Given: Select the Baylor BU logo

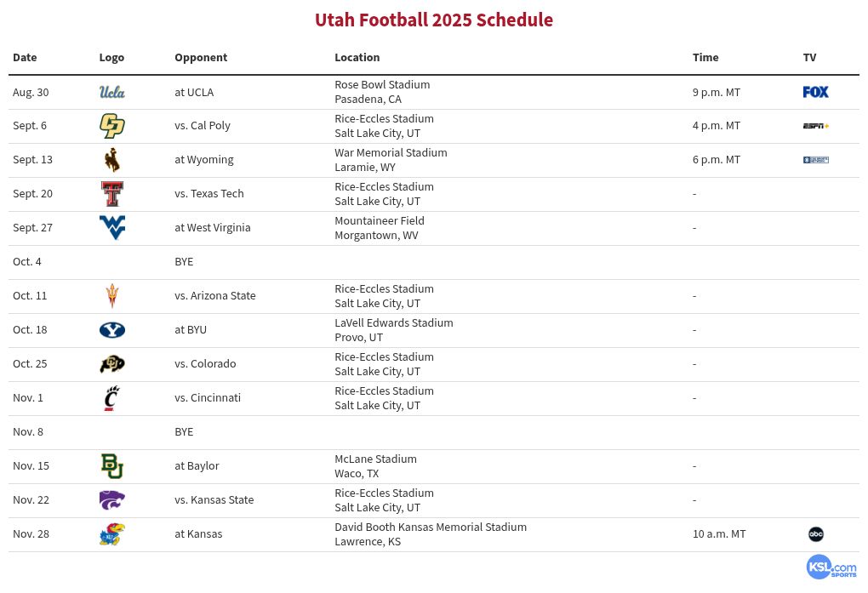Looking at the screenshot, I should pyautogui.click(x=111, y=466).
